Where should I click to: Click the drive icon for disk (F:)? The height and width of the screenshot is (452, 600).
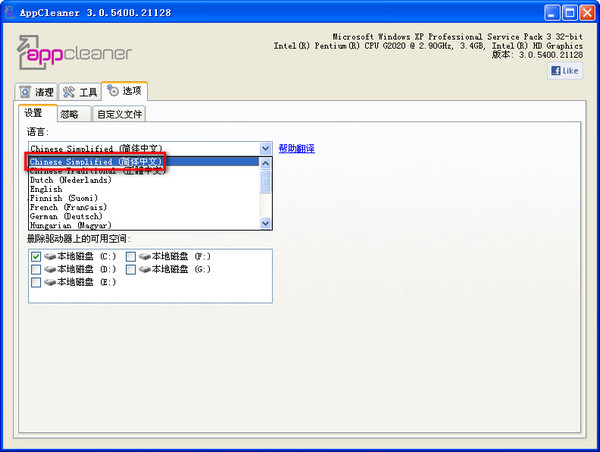[145, 256]
